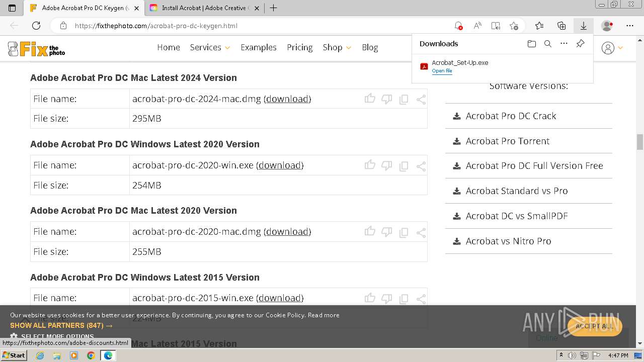The height and width of the screenshot is (362, 644).
Task: Click Open file under Acrobat_Set-Up.exe
Action: point(442,71)
